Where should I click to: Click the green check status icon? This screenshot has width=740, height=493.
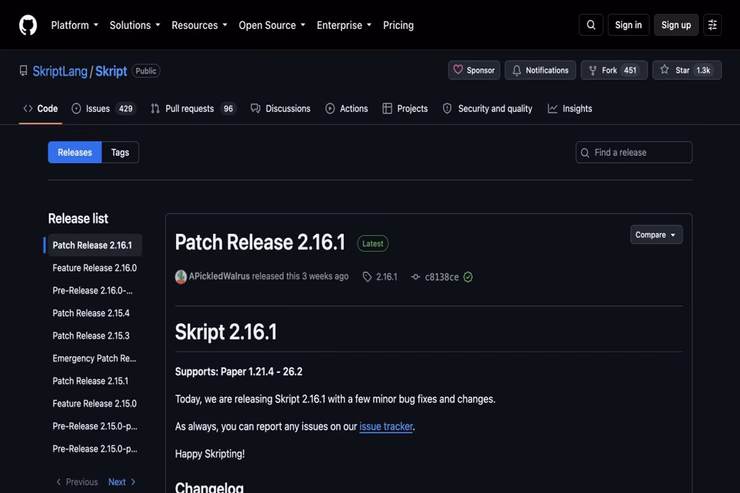tap(468, 277)
